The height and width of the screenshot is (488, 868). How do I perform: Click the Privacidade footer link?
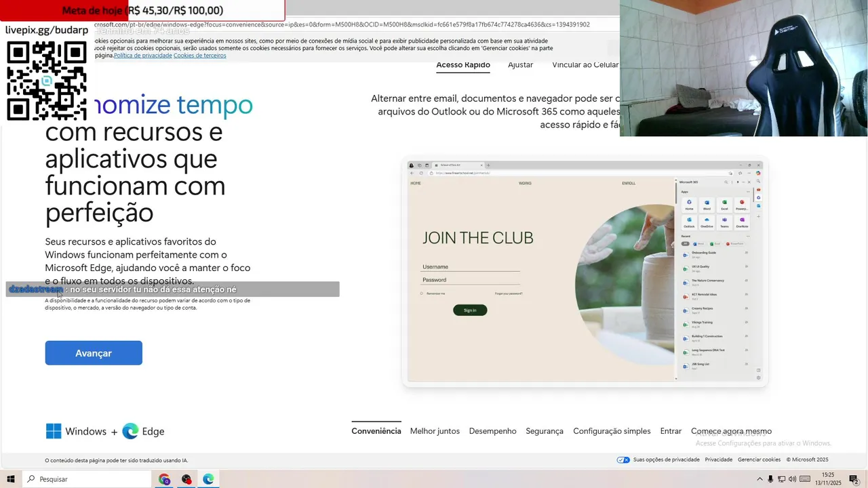pyautogui.click(x=719, y=460)
